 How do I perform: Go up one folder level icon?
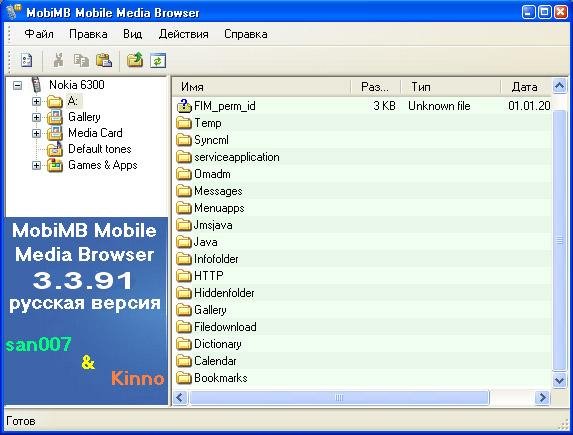pyautogui.click(x=135, y=60)
